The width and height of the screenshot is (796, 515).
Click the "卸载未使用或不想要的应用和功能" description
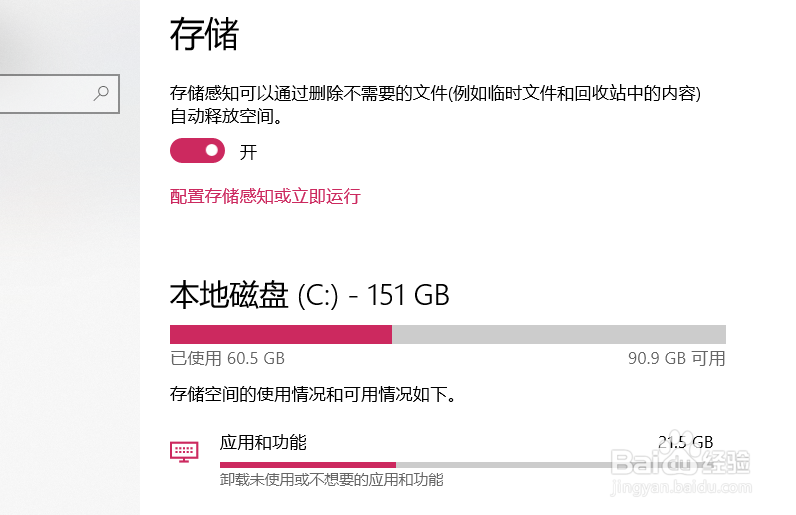(331, 481)
